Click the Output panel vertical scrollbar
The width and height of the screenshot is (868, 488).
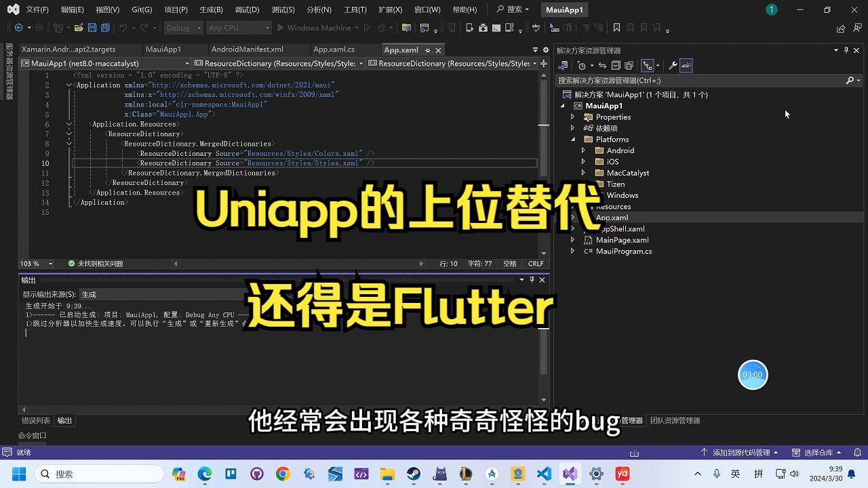544,346
